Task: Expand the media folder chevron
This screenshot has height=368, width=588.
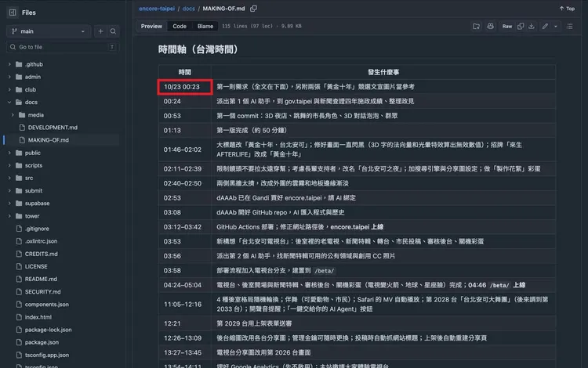Action: [x=13, y=115]
